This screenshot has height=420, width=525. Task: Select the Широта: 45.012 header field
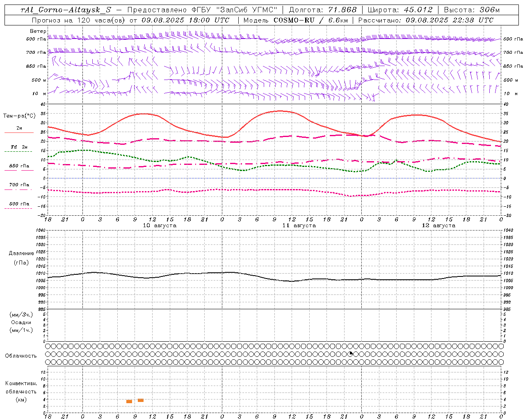(x=400, y=10)
